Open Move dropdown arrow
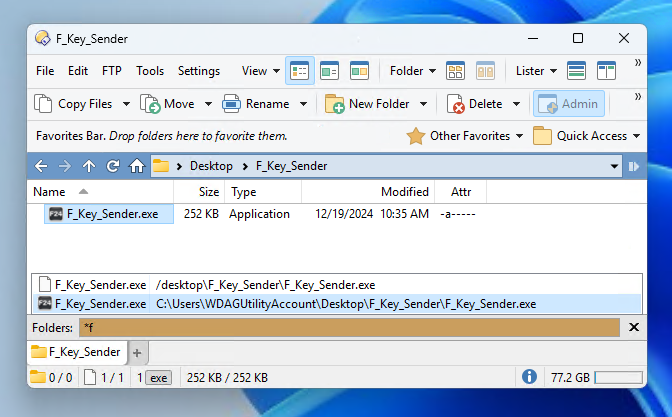 [x=208, y=104]
